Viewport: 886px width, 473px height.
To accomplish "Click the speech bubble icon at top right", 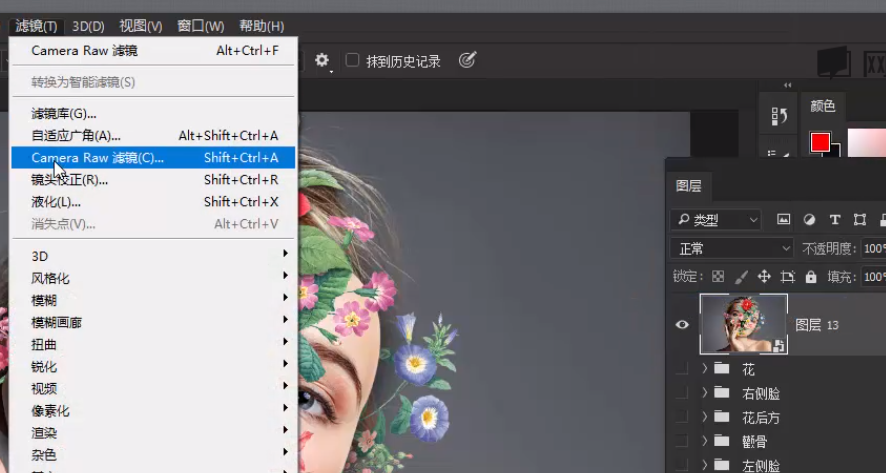I will tap(833, 62).
